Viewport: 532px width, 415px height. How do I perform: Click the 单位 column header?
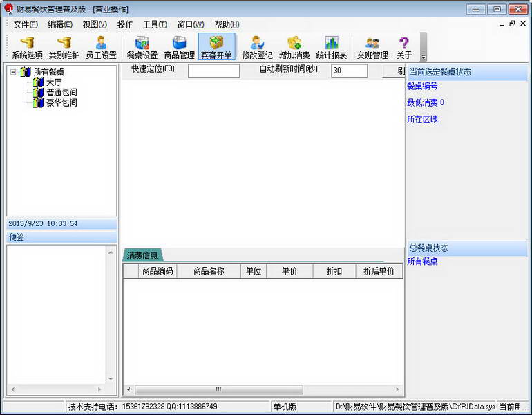coord(254,271)
